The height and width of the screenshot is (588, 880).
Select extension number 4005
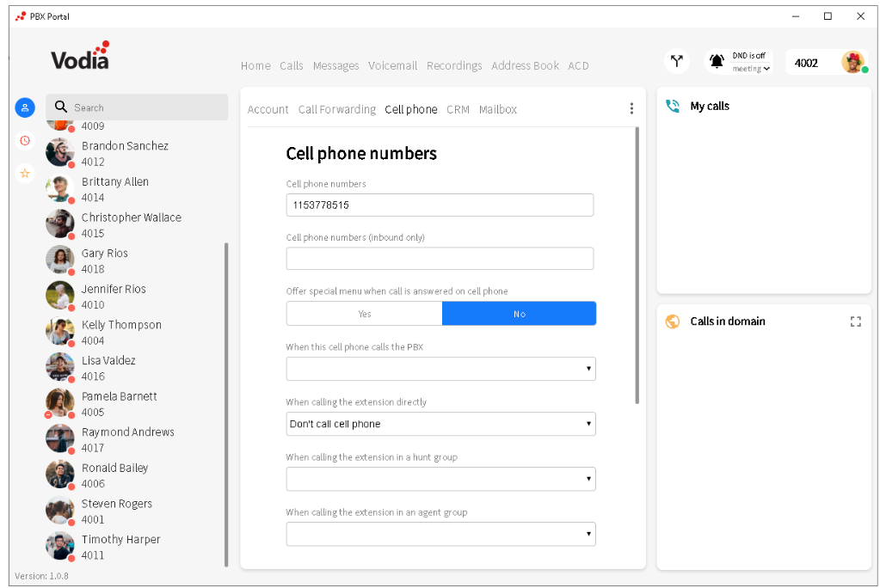pyautogui.click(x=93, y=413)
